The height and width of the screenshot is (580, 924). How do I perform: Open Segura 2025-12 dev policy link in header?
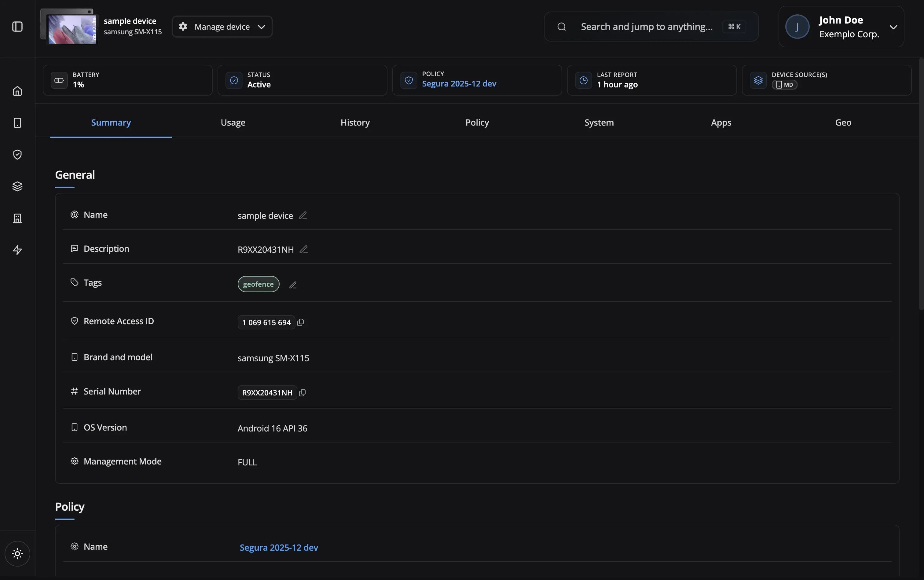point(459,84)
